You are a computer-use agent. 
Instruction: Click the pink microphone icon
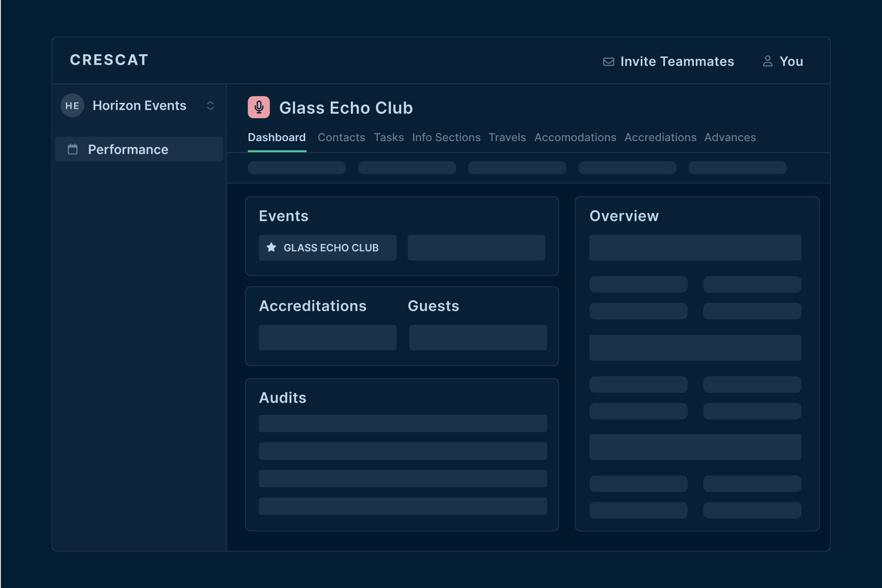click(259, 107)
